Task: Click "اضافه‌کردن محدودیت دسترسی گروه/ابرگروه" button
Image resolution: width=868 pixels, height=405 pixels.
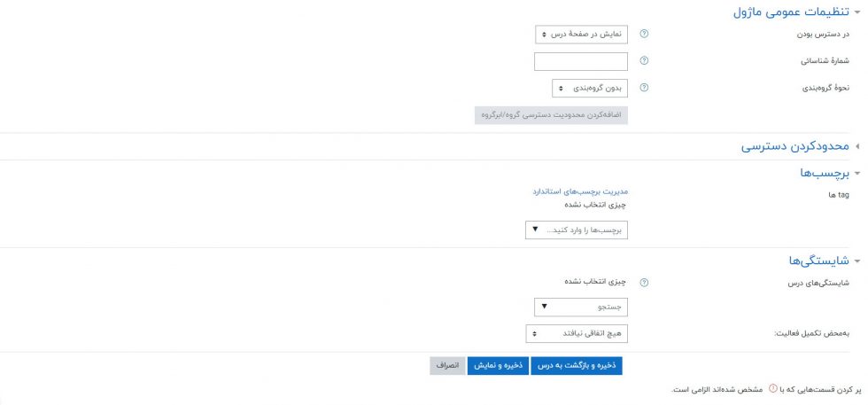Action: tap(551, 115)
